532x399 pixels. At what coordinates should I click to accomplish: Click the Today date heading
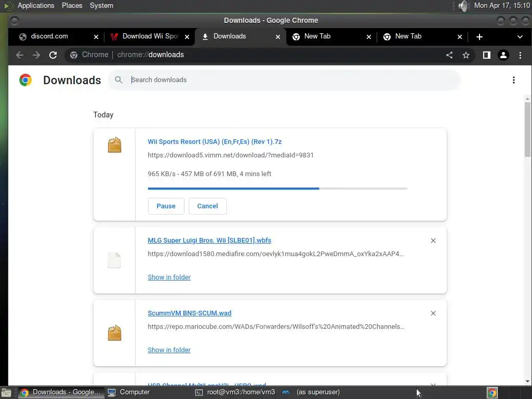point(103,115)
